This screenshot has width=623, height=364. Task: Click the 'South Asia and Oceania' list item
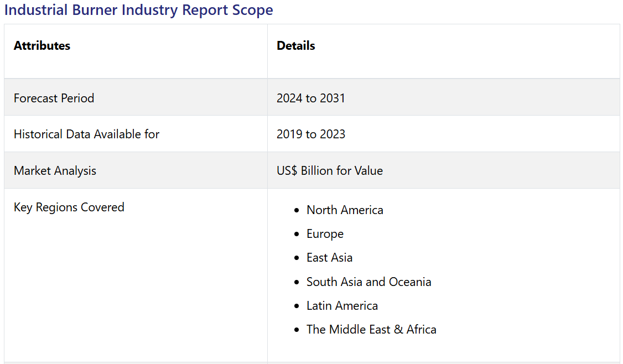tap(368, 282)
